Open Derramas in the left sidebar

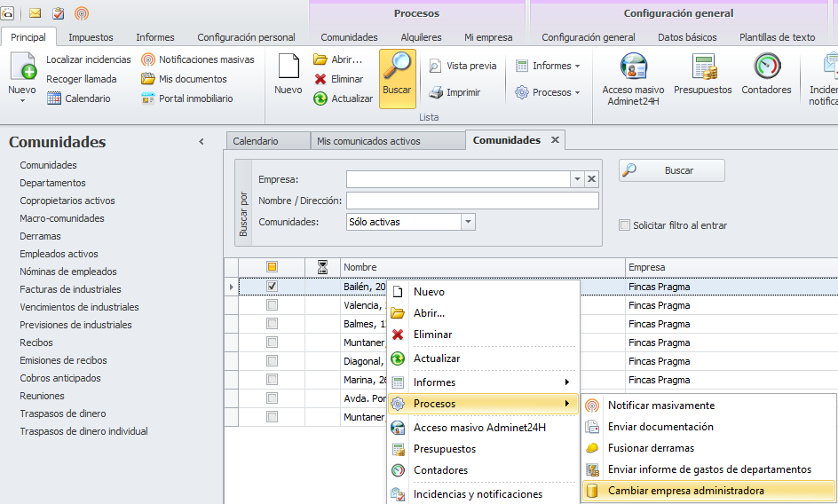(x=40, y=236)
